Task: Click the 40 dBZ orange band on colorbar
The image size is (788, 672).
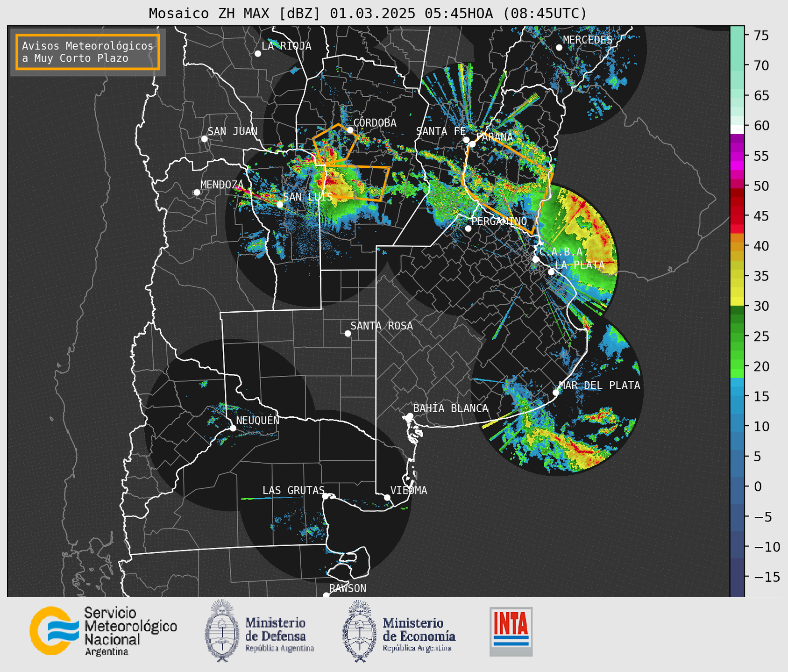Action: [737, 237]
